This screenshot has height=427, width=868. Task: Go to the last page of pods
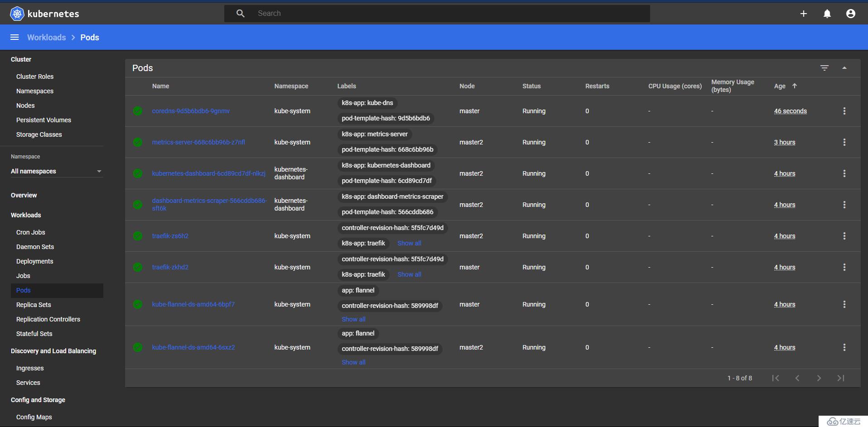[x=841, y=378]
